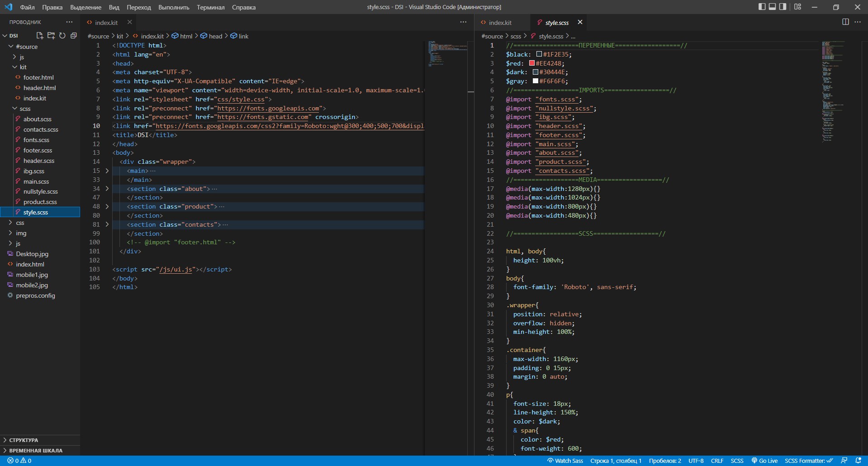Open the Правка menu

click(52, 7)
